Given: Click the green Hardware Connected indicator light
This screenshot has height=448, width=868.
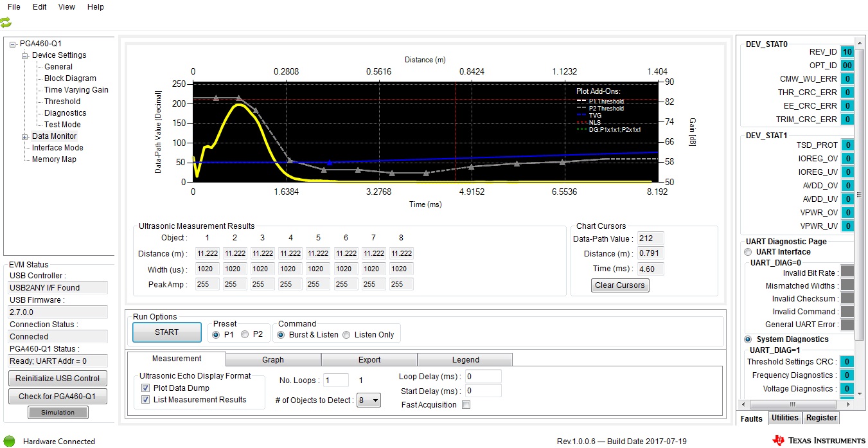Looking at the screenshot, I should tap(9, 441).
